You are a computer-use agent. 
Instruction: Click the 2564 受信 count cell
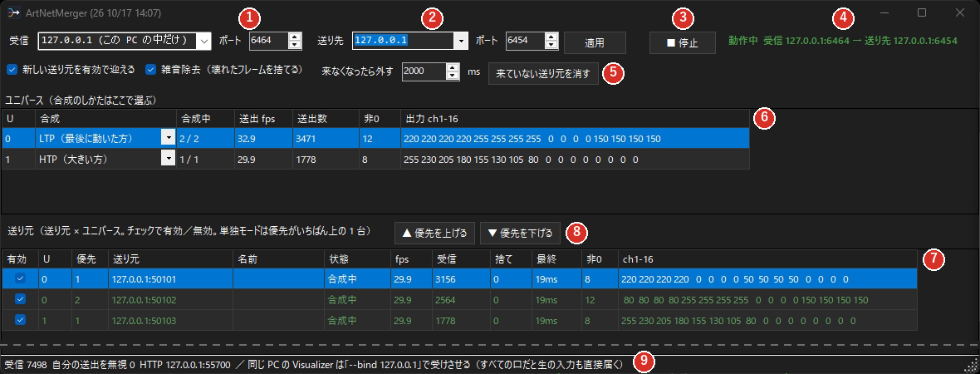coord(461,299)
